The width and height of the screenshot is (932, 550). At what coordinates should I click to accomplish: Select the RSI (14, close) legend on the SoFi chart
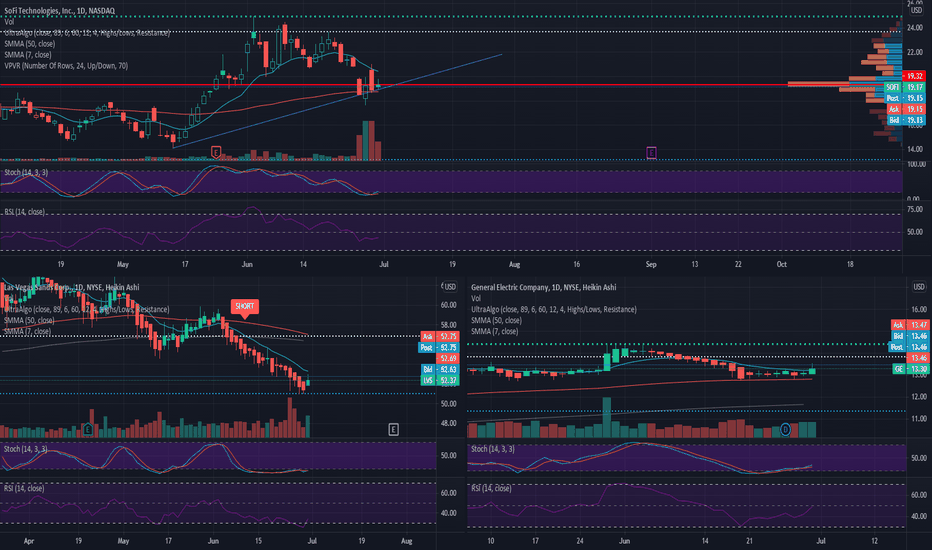[x=24, y=212]
